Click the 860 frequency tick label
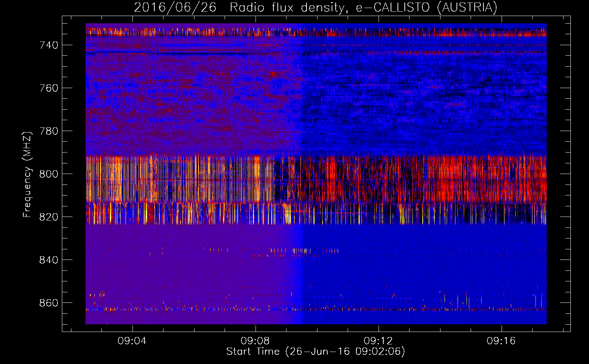 pyautogui.click(x=49, y=303)
